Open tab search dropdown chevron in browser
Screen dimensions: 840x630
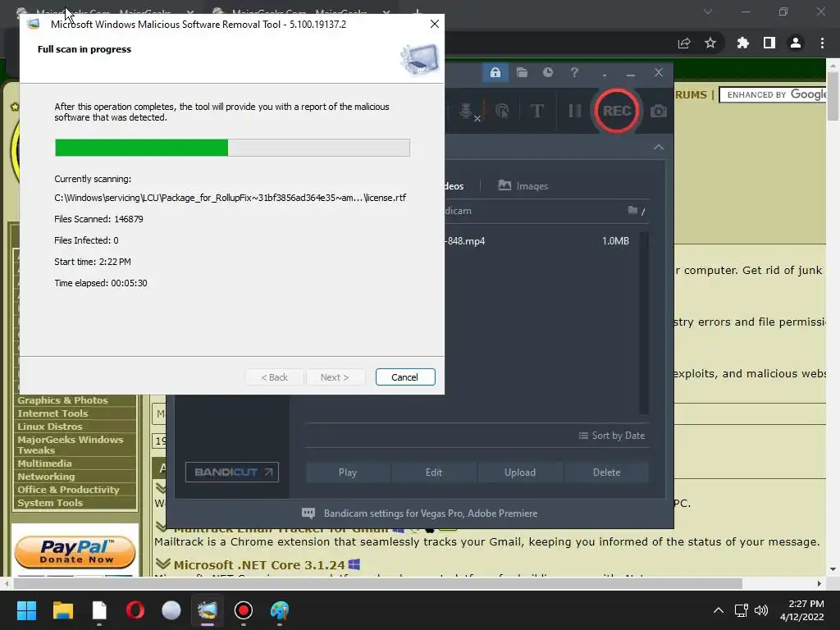(708, 11)
